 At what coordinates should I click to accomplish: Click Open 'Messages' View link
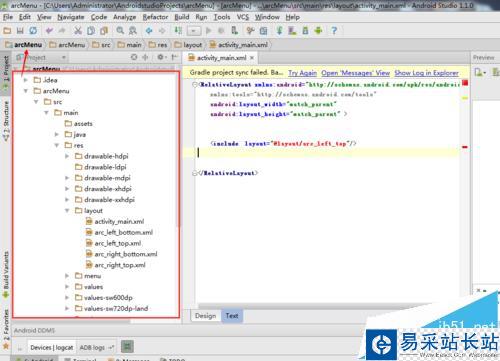(x=355, y=73)
